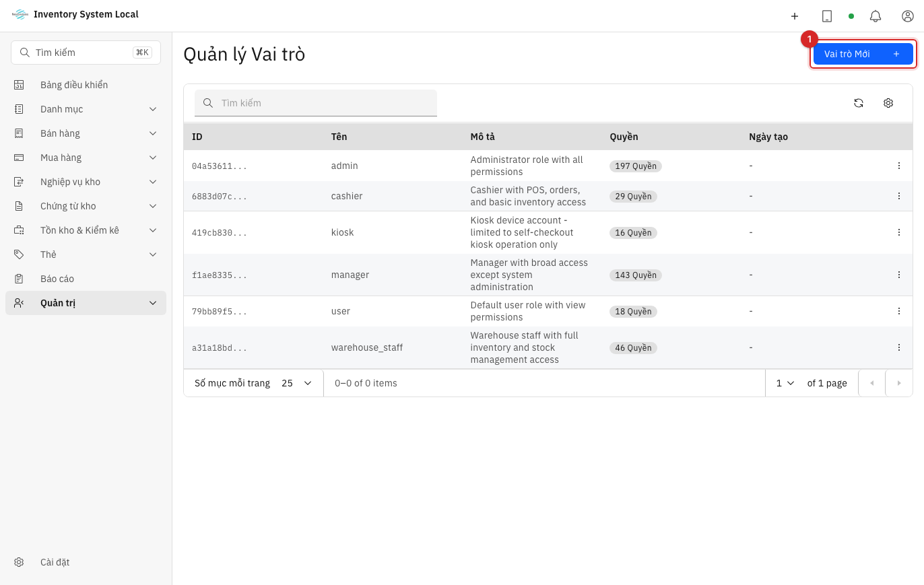Expand Thẻ menu chevron
The width and height of the screenshot is (924, 585).
click(153, 254)
